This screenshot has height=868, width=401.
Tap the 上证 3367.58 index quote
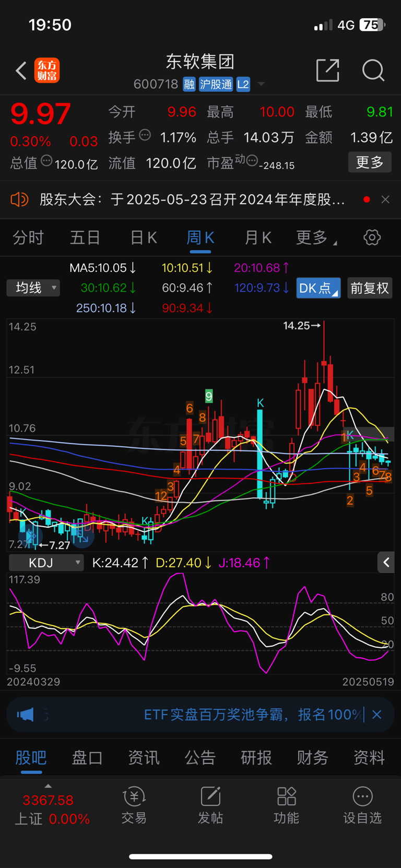point(51,809)
